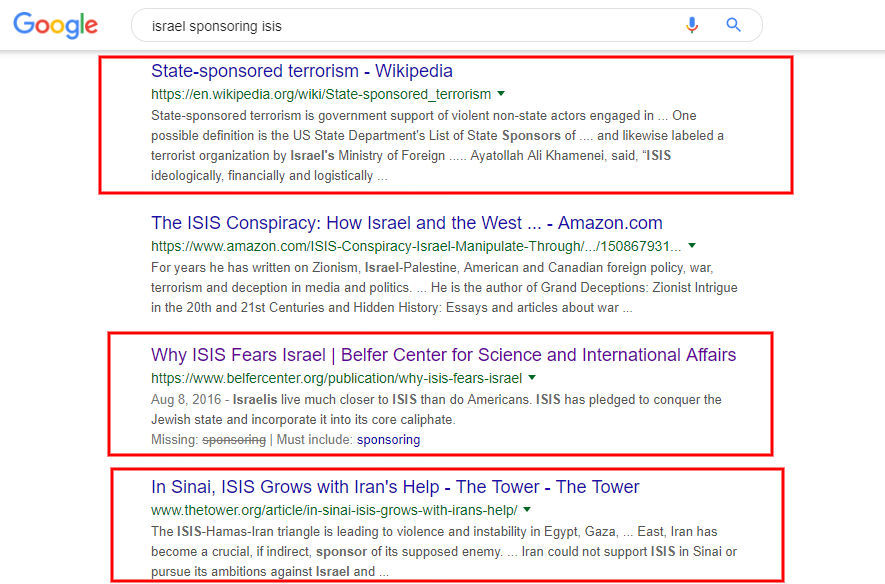Click snippet line starting 'The ISIS-Hamas-Iran triangle'
The width and height of the screenshot is (885, 584).
click(434, 532)
